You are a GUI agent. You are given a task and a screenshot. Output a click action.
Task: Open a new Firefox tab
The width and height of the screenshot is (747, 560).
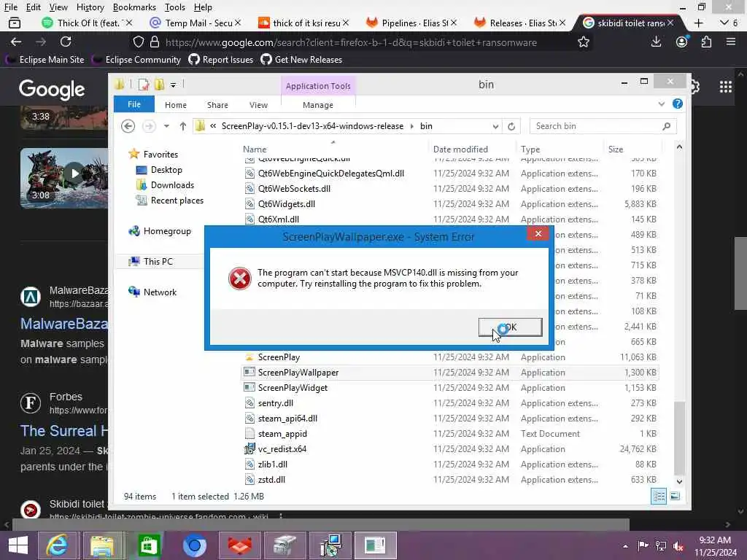tap(698, 23)
